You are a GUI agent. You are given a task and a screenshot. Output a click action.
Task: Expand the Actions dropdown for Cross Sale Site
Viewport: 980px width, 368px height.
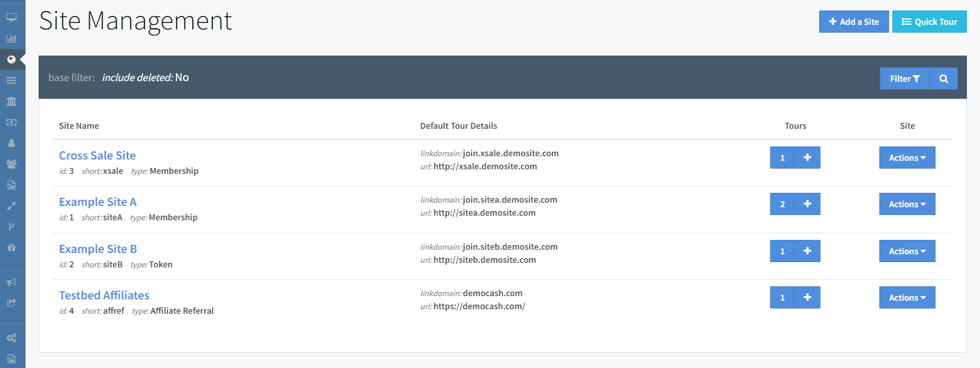coord(907,158)
